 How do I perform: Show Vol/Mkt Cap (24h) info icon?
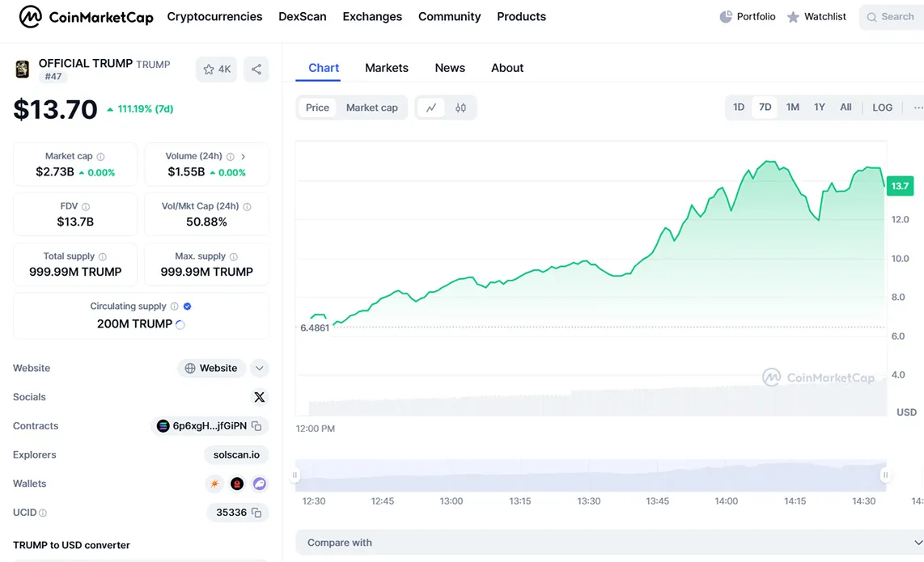(x=248, y=207)
